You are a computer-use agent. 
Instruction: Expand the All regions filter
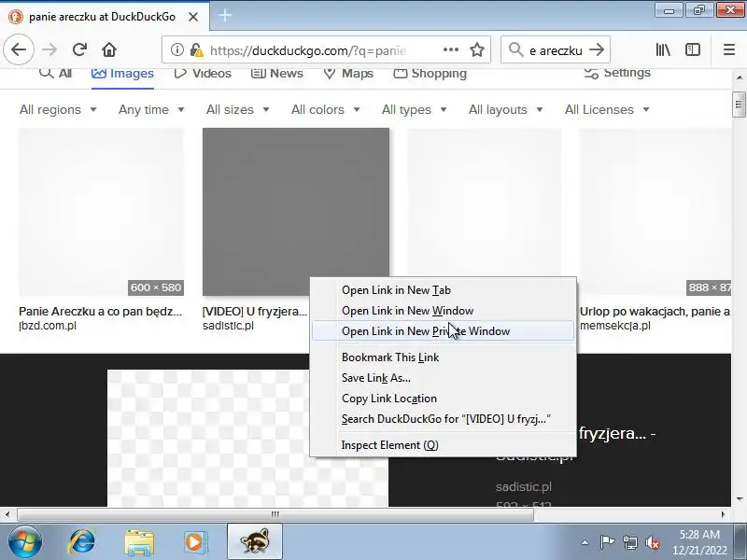[58, 109]
